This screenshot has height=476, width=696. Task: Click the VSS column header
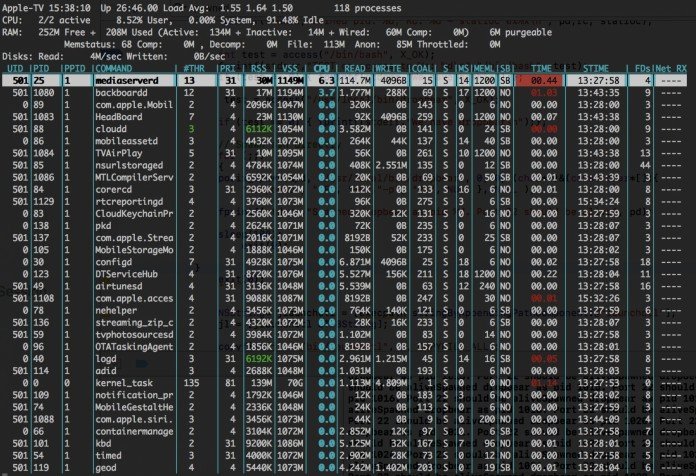290,68
